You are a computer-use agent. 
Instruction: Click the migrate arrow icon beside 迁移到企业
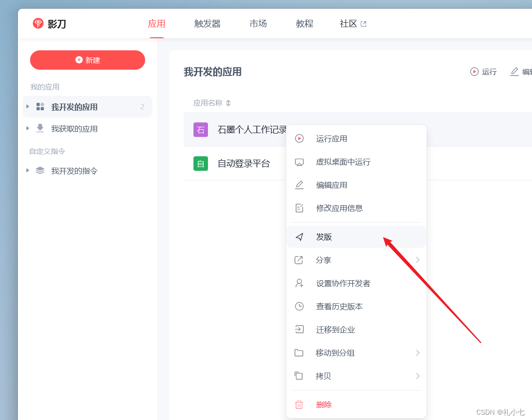(299, 330)
